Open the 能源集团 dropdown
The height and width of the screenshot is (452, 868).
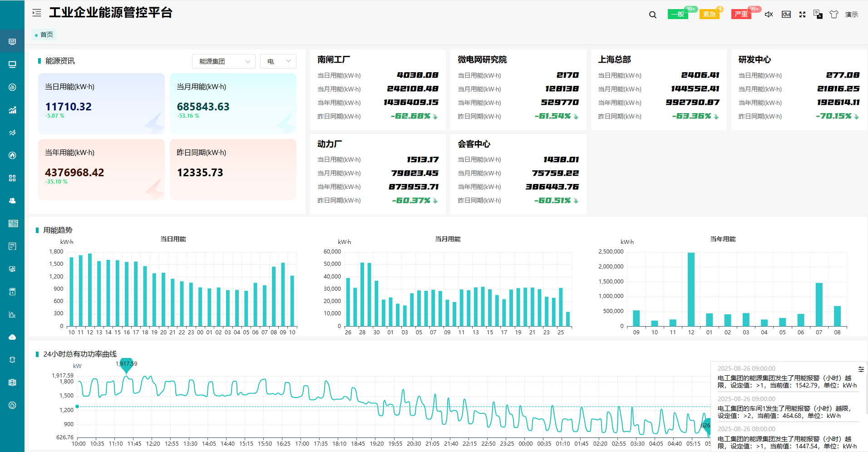pos(224,61)
